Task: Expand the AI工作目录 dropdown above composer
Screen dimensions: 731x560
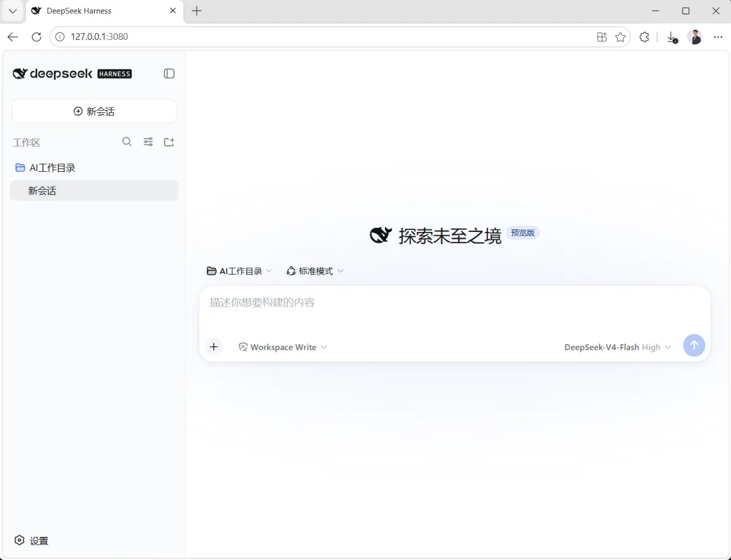Action: click(239, 271)
